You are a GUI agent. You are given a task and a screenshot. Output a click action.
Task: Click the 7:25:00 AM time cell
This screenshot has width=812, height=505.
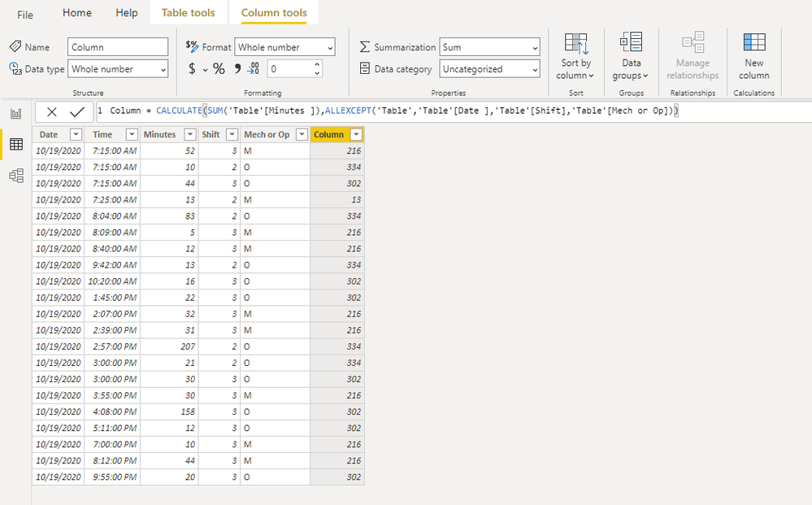click(112, 200)
